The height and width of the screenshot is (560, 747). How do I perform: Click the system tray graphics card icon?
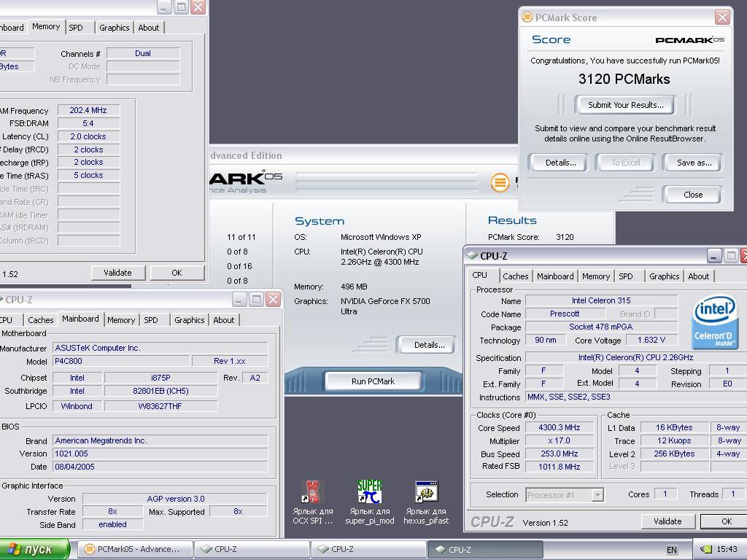tap(706, 550)
